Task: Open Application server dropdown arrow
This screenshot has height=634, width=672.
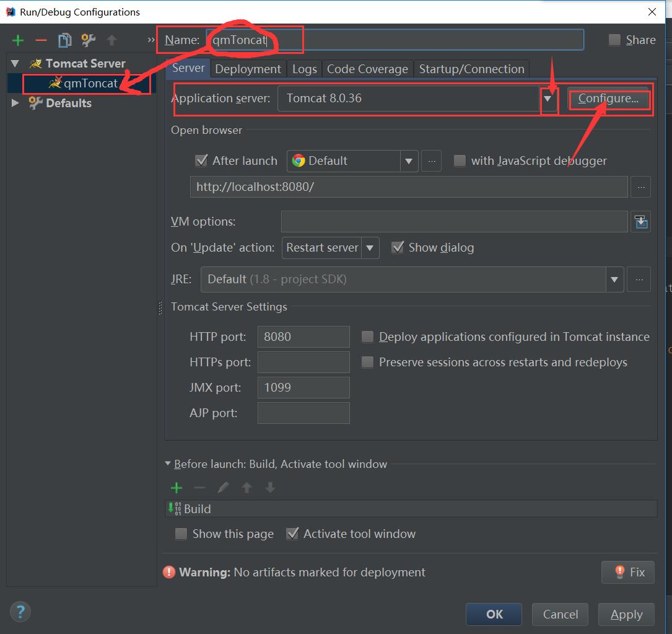Action: coord(548,99)
